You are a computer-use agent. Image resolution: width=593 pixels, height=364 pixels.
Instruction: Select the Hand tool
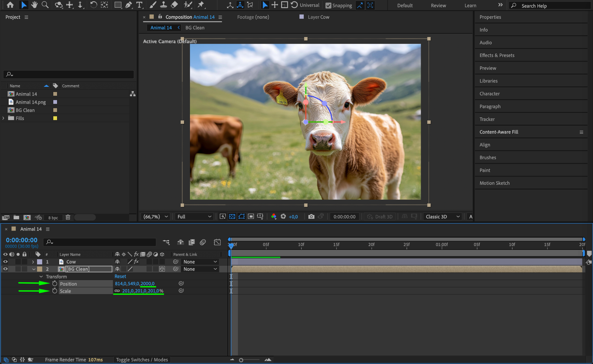34,5
